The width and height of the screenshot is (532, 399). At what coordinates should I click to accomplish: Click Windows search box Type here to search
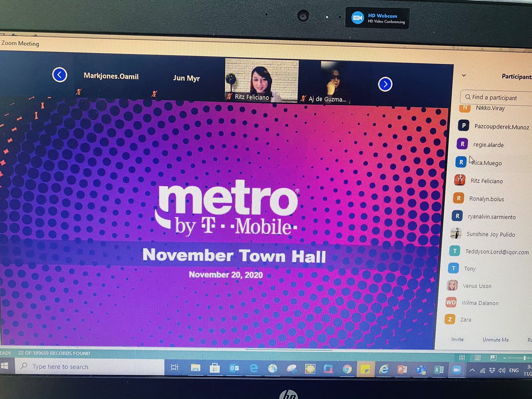pos(89,367)
